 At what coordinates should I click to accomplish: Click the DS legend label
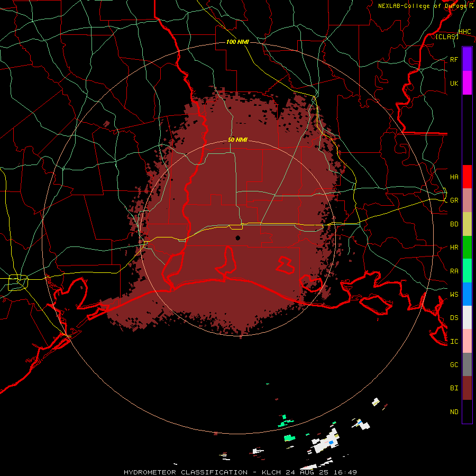click(454, 318)
